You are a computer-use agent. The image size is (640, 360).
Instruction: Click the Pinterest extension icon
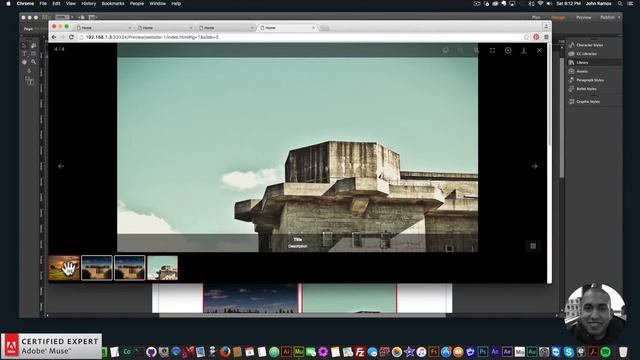536,37
